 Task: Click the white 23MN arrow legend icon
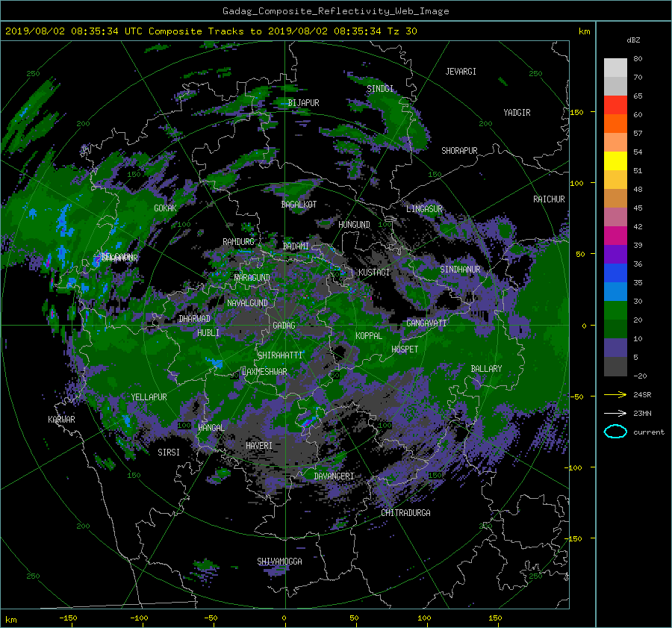(615, 413)
